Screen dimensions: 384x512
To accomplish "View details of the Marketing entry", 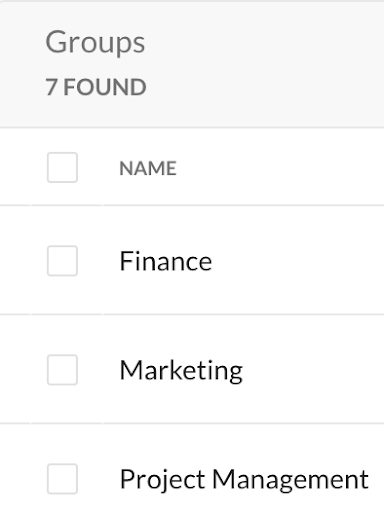I will pos(181,371).
